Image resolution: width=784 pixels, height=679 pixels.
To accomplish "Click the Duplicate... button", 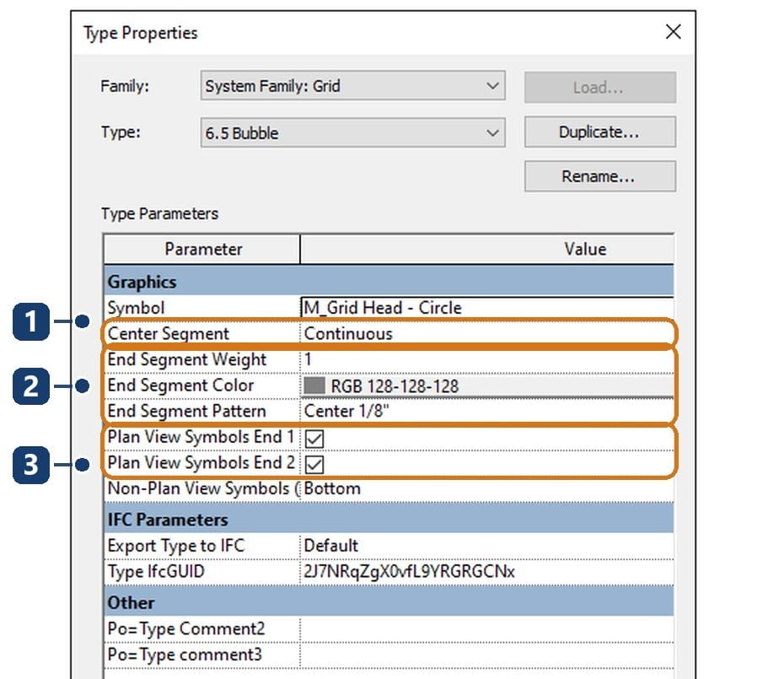I will 599,132.
